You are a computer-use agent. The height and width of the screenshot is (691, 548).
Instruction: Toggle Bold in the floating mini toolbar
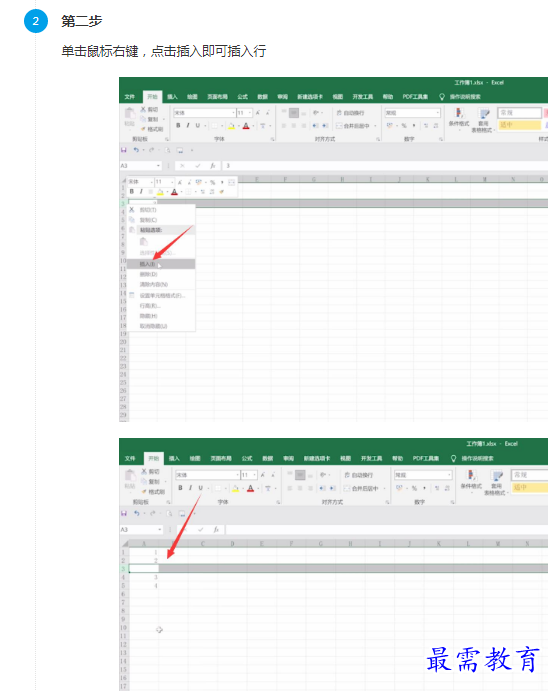132,192
